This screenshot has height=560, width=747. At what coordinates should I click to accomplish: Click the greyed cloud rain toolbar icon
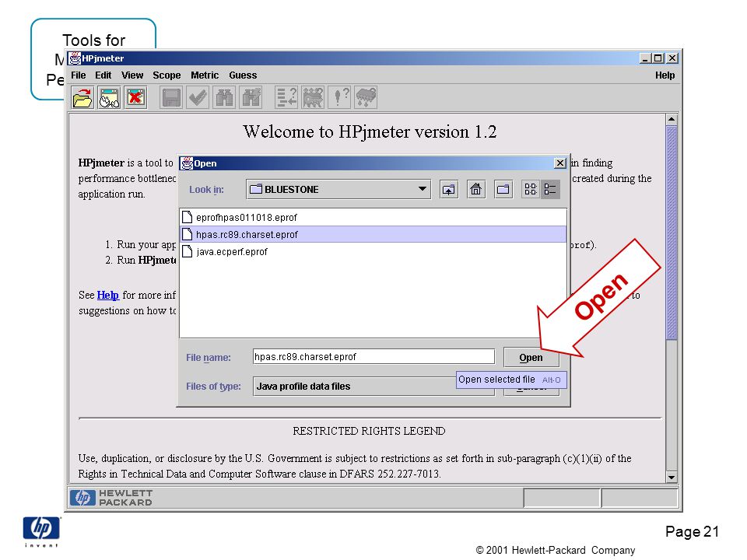coord(366,98)
